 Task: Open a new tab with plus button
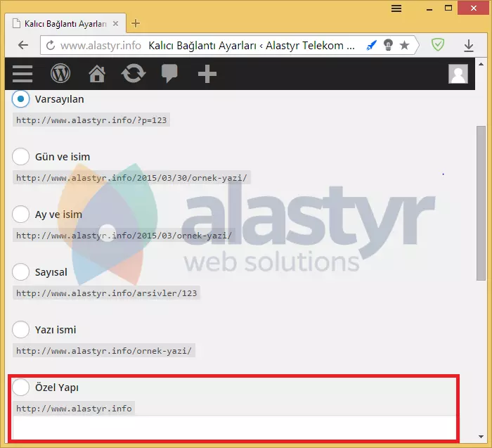pyautogui.click(x=136, y=23)
